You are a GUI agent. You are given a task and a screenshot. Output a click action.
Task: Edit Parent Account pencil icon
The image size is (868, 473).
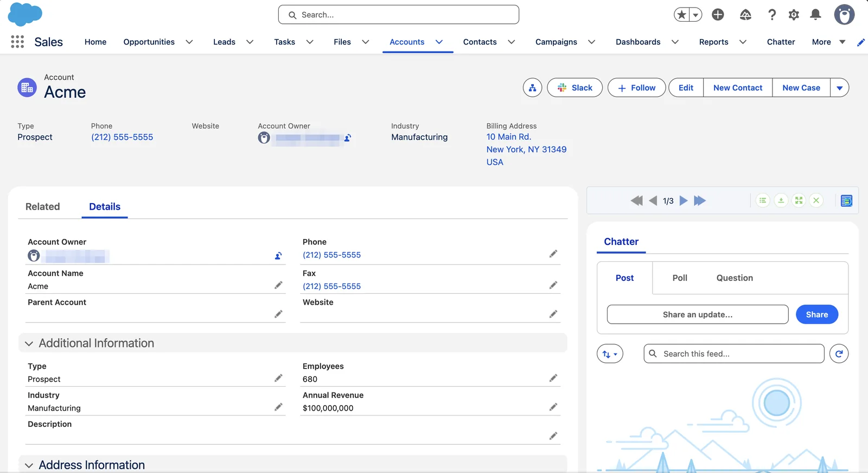tap(278, 314)
